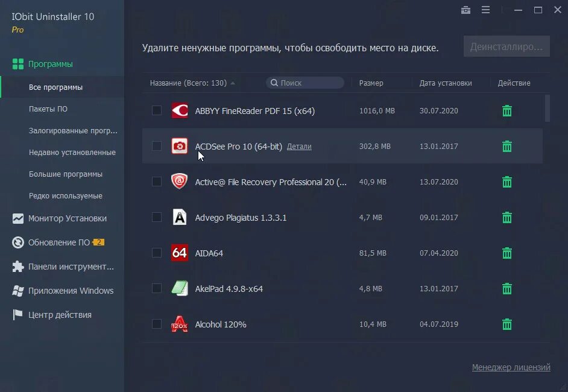Sort by Название column header
Image resolution: width=568 pixels, height=392 pixels.
188,83
